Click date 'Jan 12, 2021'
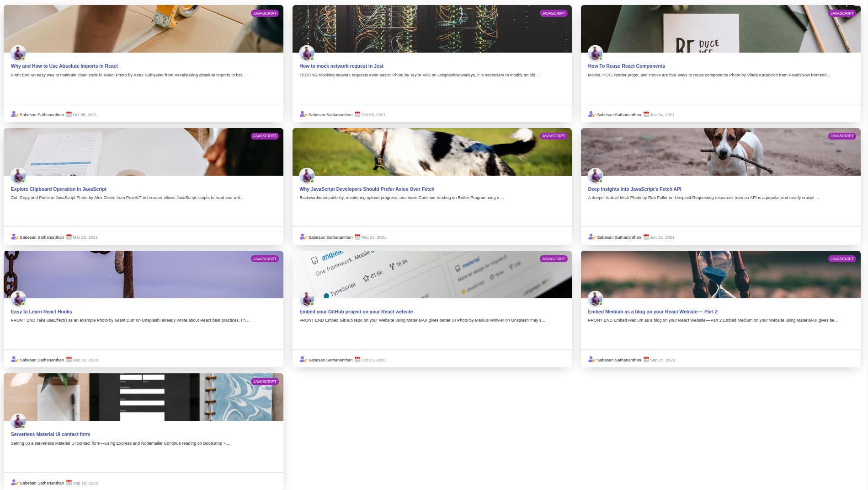The image size is (868, 490). click(662, 237)
